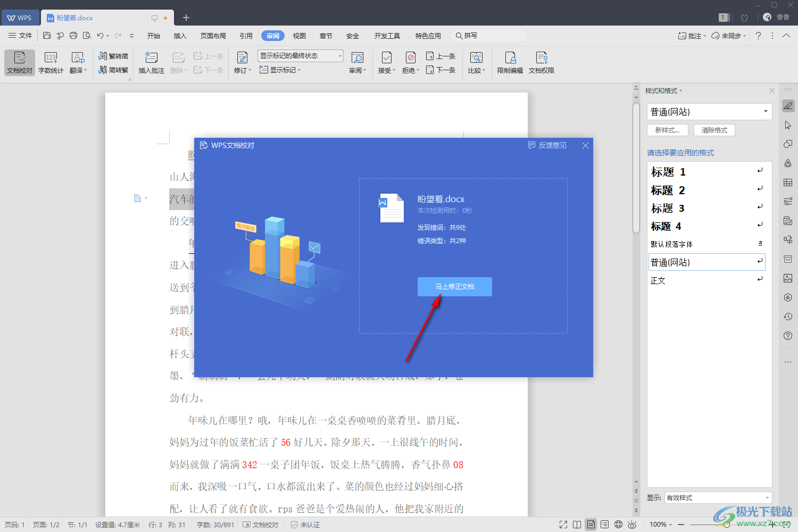Click 反馈意见 feedback link in dialog
798x532 pixels.
click(547, 145)
